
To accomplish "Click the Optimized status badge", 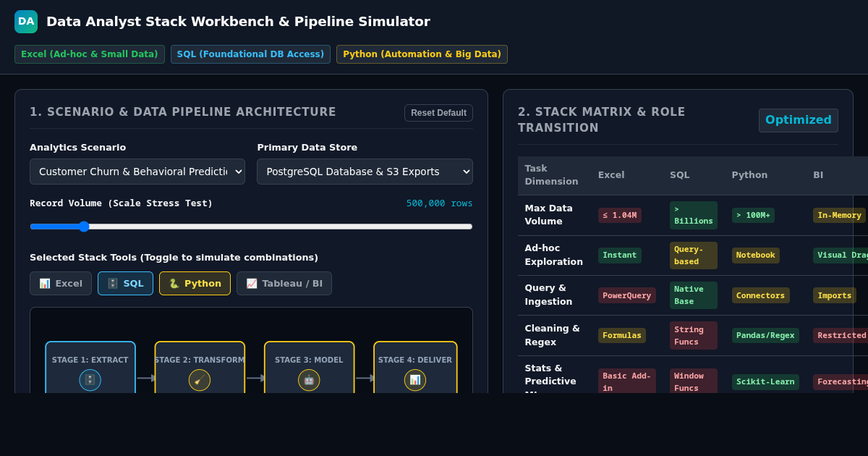I will pyautogui.click(x=799, y=120).
